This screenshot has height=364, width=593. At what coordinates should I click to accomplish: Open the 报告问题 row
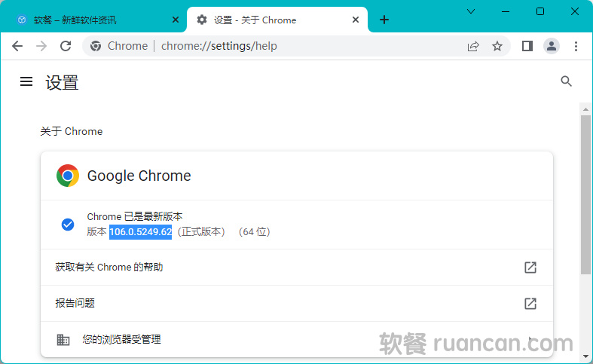point(296,304)
